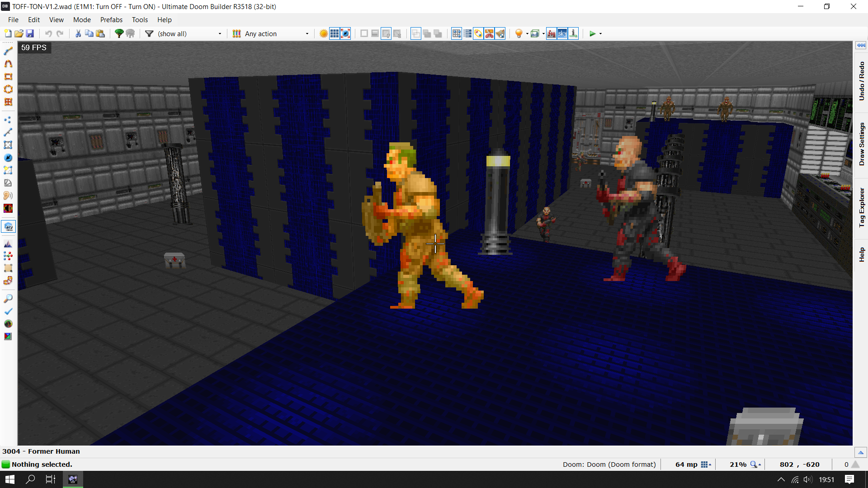Expand the info panel with the arrow button
The width and height of the screenshot is (868, 488).
pos(861,452)
